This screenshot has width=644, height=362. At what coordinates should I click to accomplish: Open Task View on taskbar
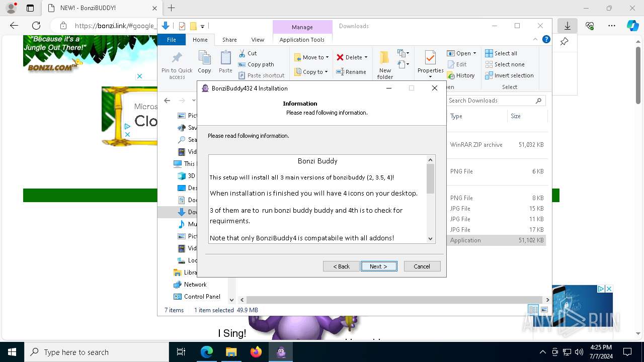coord(181,352)
